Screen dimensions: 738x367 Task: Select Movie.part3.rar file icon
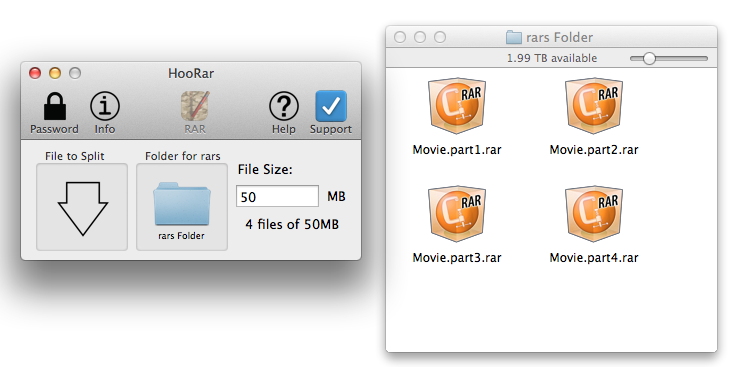pos(457,214)
